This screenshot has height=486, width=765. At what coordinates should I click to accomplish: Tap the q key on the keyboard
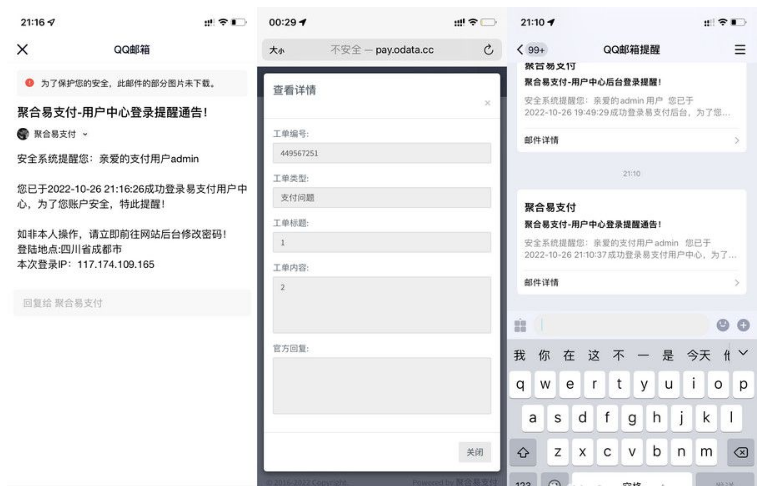(x=521, y=384)
